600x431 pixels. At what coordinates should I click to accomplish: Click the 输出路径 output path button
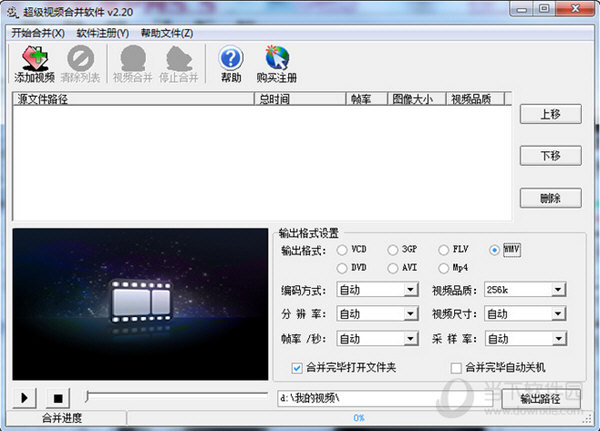pos(541,399)
